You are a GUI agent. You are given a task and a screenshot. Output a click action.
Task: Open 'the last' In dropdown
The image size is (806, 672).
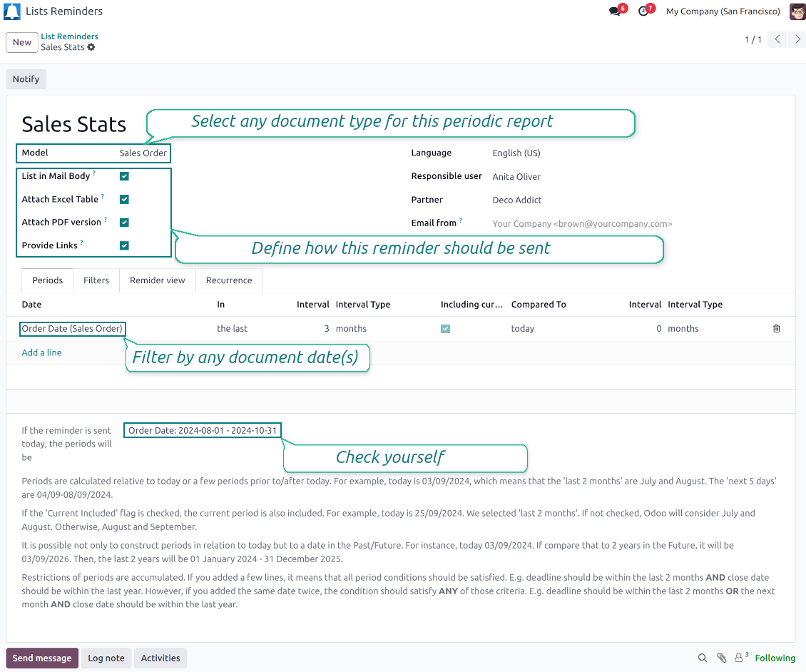(x=232, y=329)
